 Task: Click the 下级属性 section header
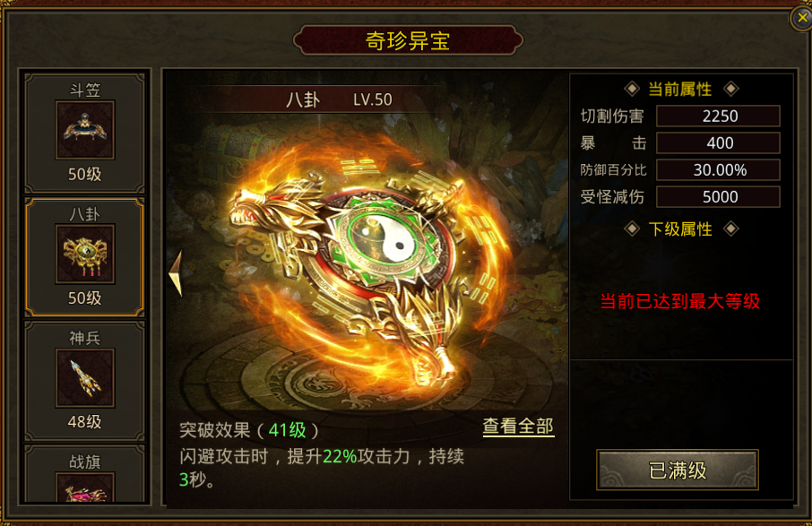pyautogui.click(x=680, y=229)
